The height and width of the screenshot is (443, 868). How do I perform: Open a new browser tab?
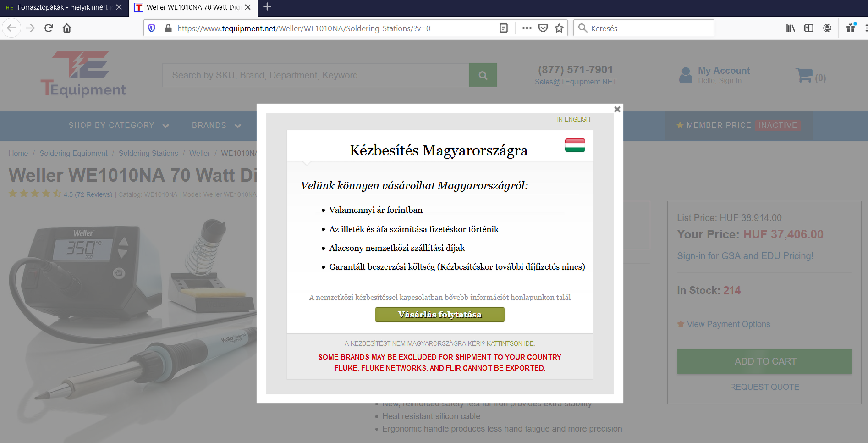267,7
